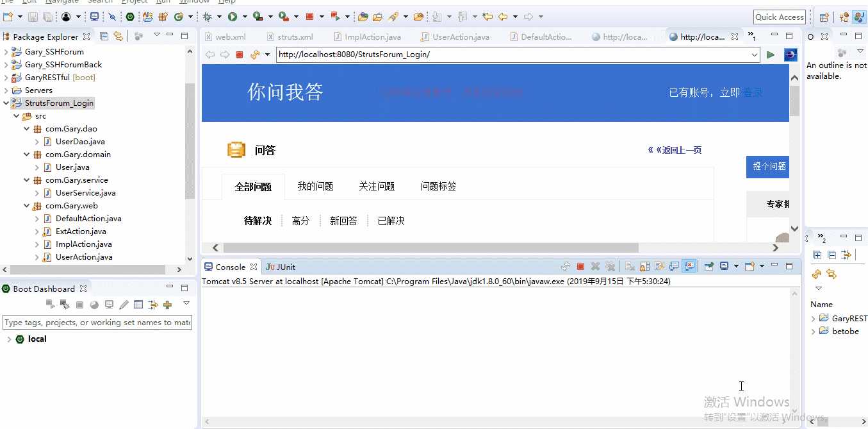Click the add plus icon in Boot Dashboard toolbar

point(167,305)
